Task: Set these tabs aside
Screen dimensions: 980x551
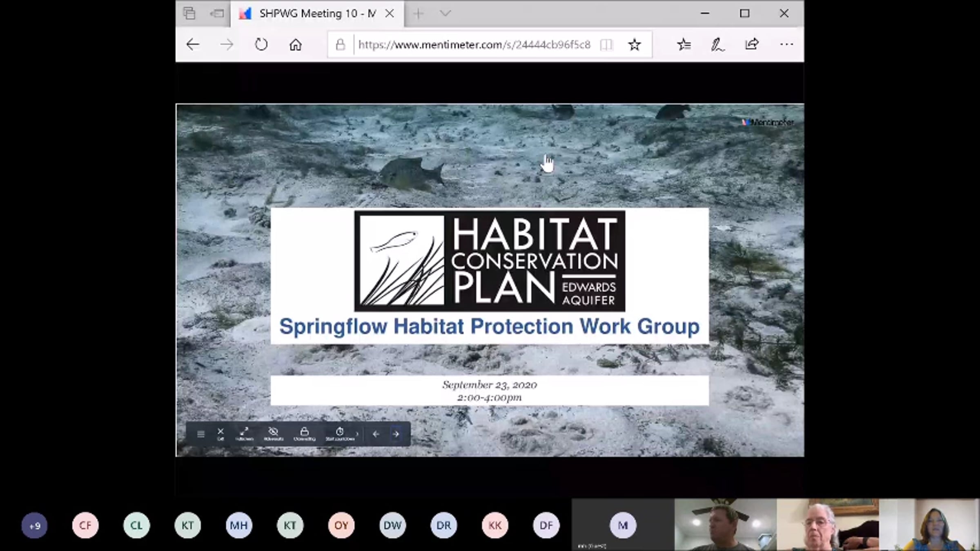Action: [217, 14]
